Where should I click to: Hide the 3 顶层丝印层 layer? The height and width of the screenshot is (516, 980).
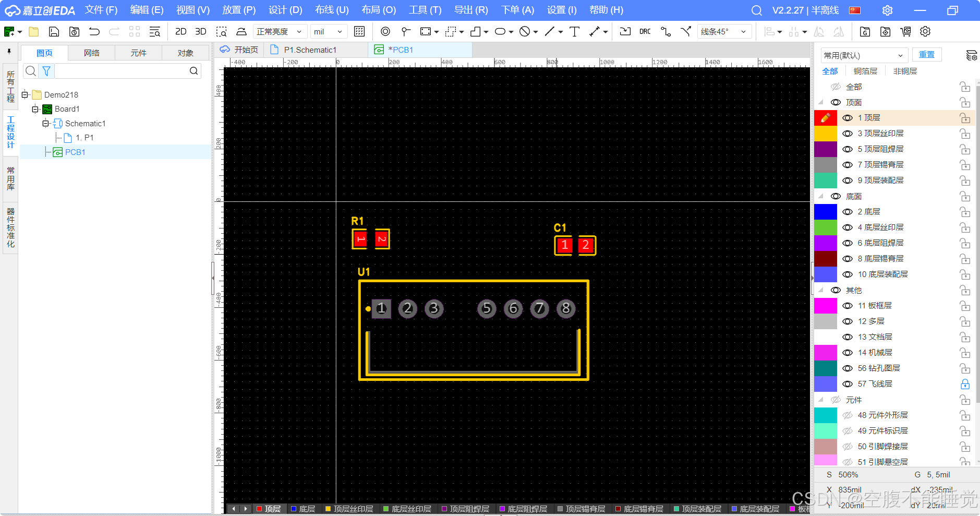click(848, 134)
